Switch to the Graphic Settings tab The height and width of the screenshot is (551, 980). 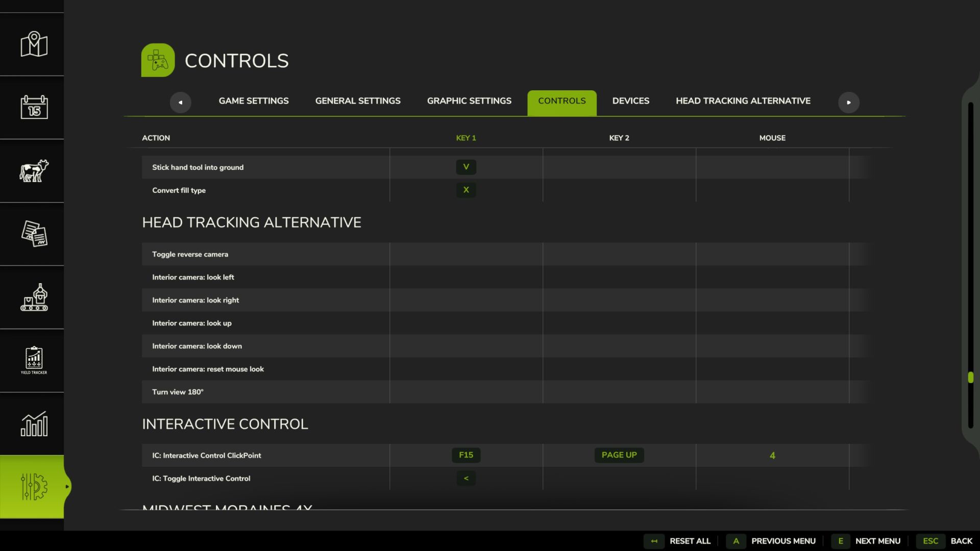(469, 101)
